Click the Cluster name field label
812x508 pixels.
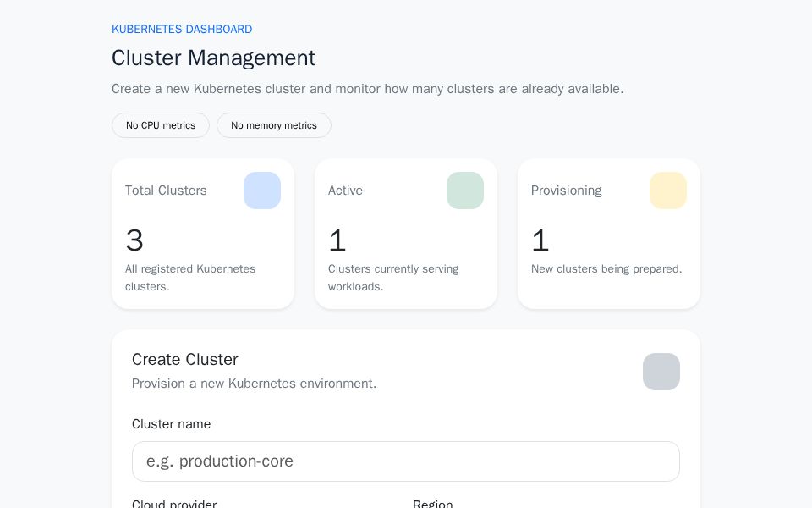click(171, 424)
